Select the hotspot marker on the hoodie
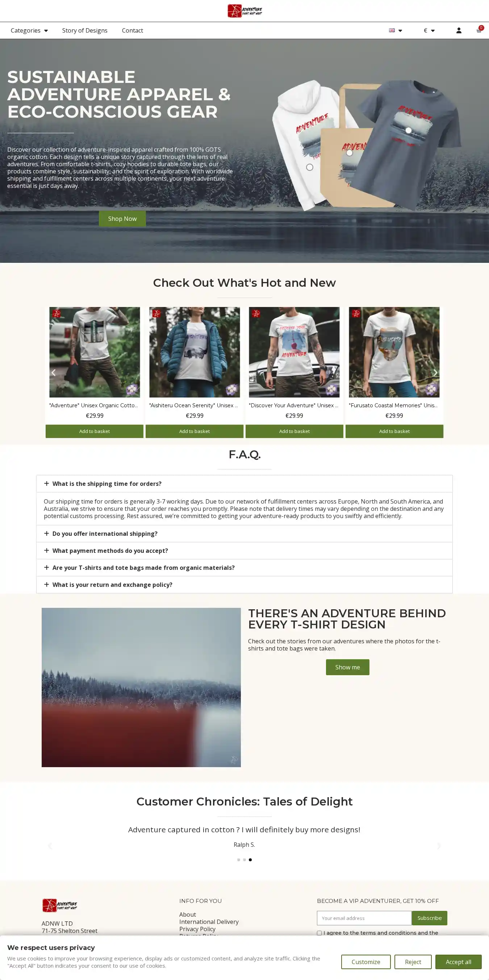 tap(310, 167)
